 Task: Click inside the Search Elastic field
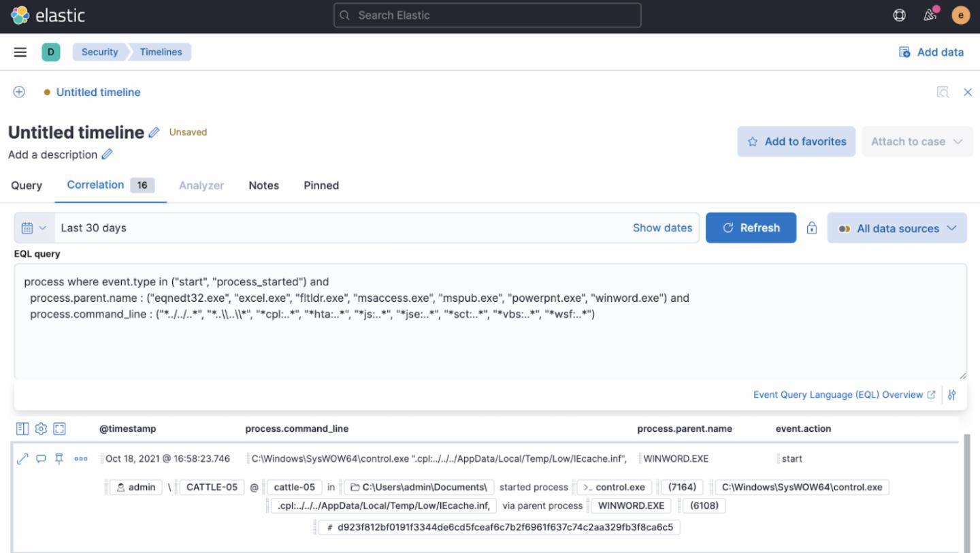coord(487,15)
